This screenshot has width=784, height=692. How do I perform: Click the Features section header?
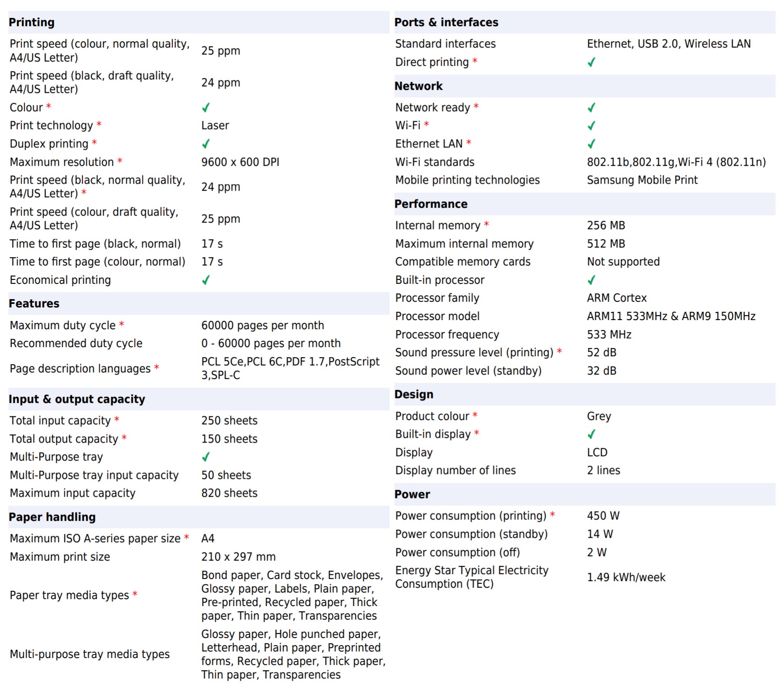click(34, 303)
